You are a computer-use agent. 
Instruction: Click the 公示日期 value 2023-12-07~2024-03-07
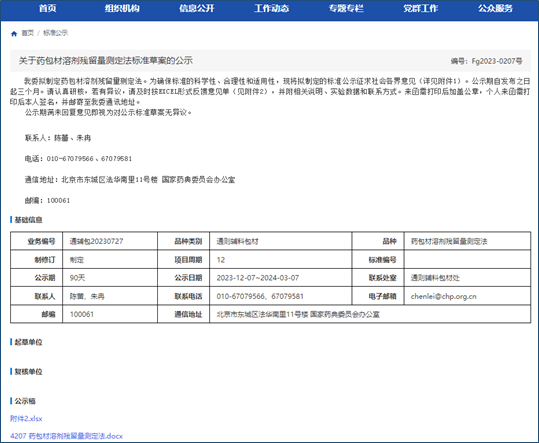coord(257,278)
